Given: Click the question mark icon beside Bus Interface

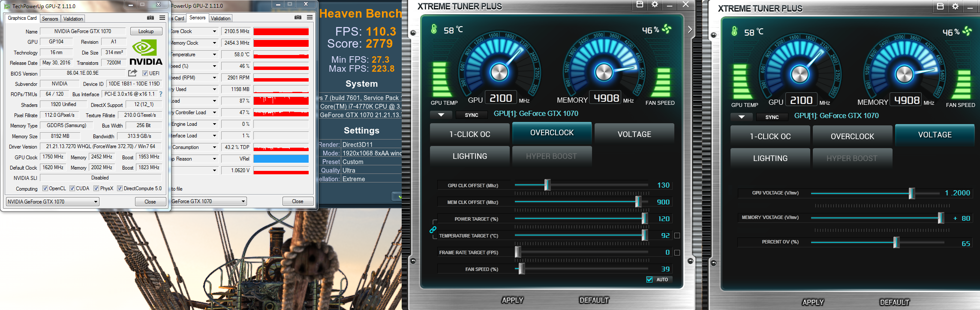Looking at the screenshot, I should click(161, 94).
